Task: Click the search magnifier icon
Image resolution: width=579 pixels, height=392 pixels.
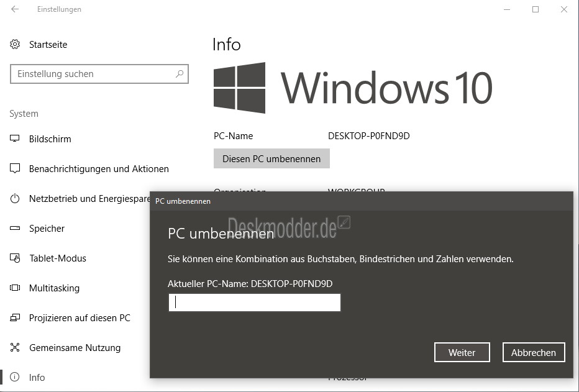Action: pos(180,74)
